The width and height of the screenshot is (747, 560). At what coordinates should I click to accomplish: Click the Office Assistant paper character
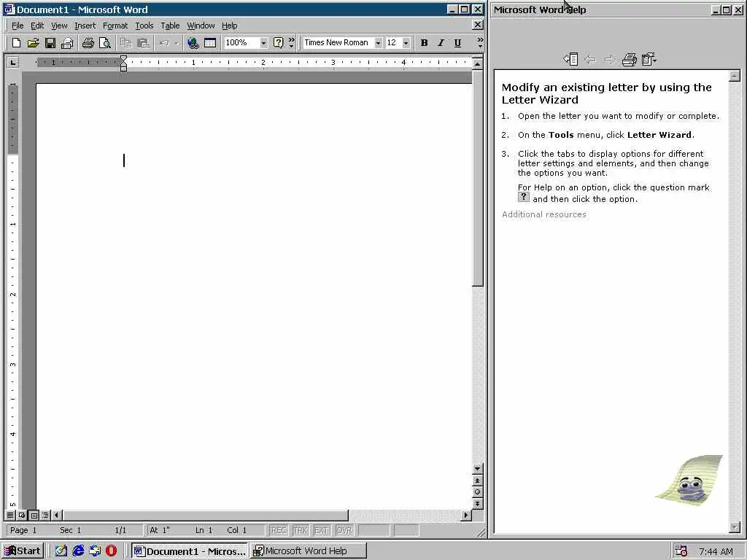point(690,480)
